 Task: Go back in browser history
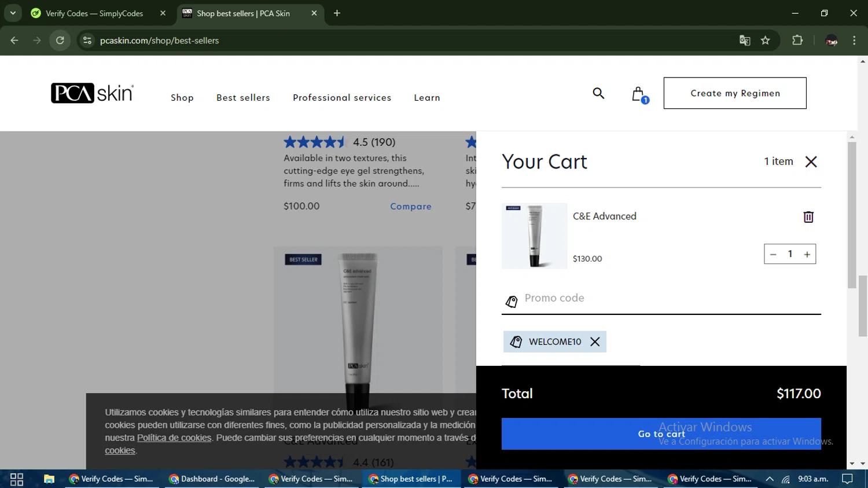click(x=14, y=41)
